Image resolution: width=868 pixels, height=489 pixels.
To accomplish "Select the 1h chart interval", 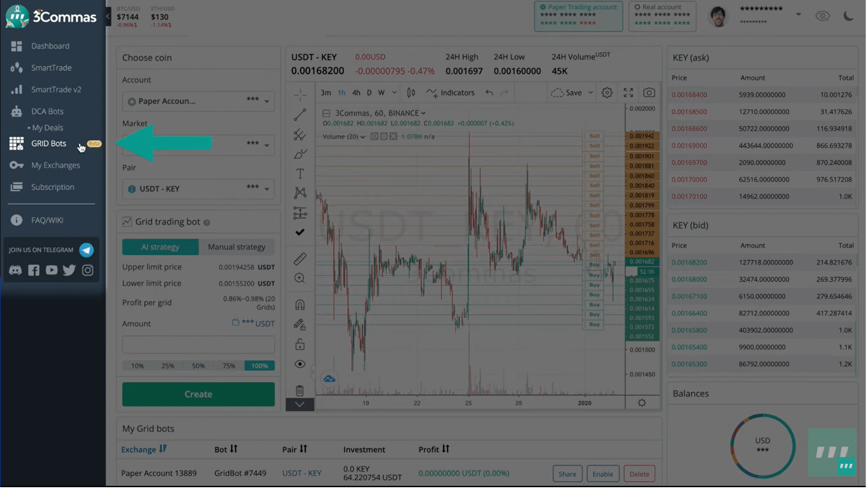I will (x=342, y=93).
